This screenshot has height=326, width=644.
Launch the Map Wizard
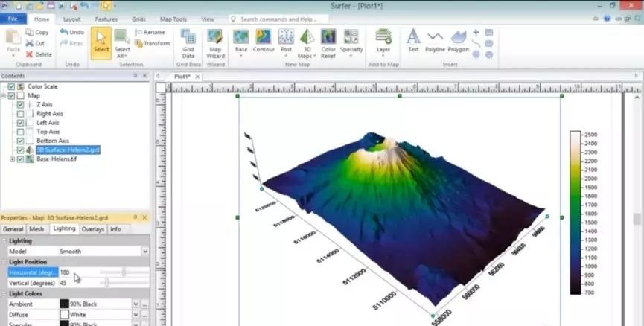215,44
